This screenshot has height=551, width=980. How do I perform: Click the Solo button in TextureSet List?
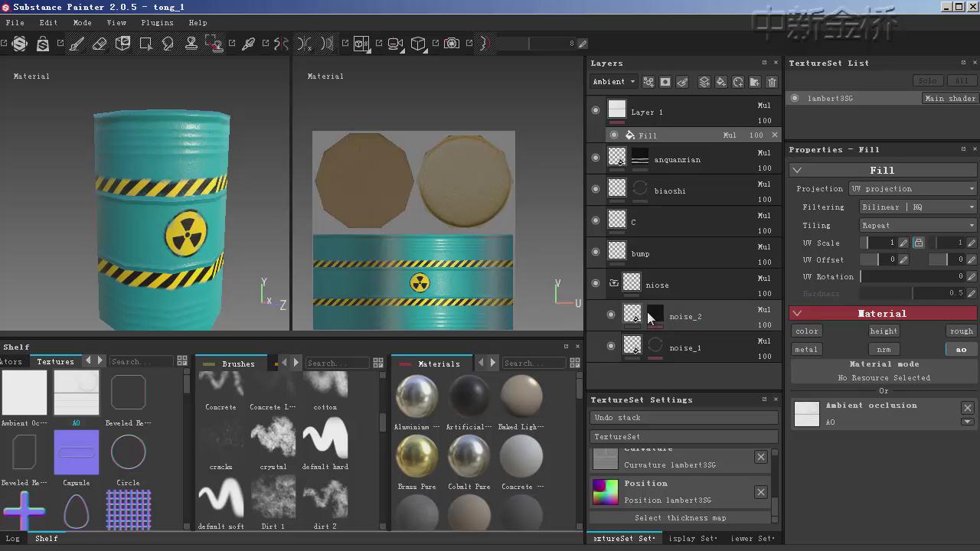coord(927,80)
